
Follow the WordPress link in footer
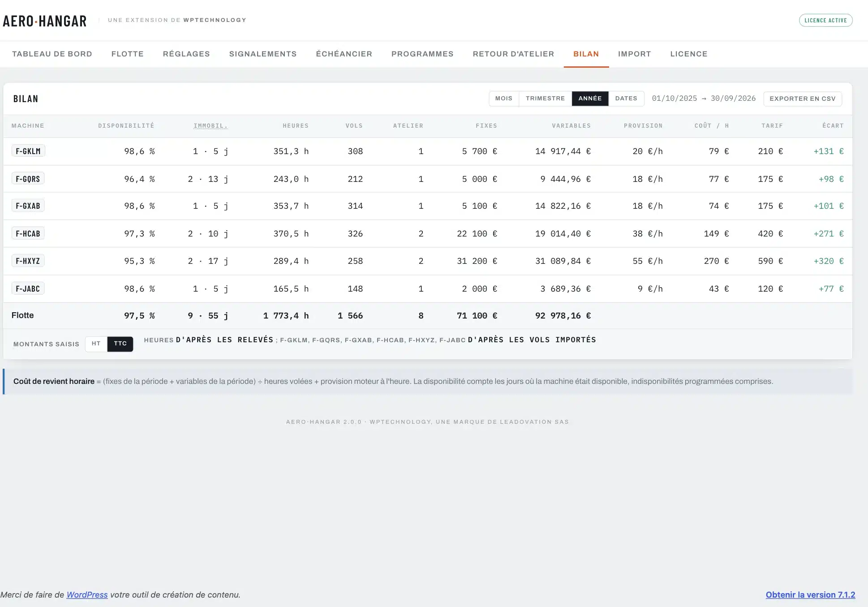(x=87, y=594)
